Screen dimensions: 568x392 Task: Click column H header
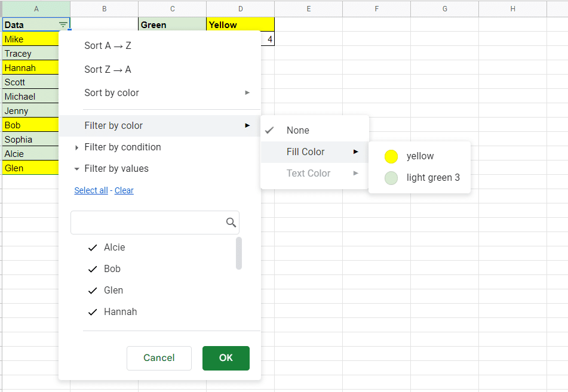(513, 9)
